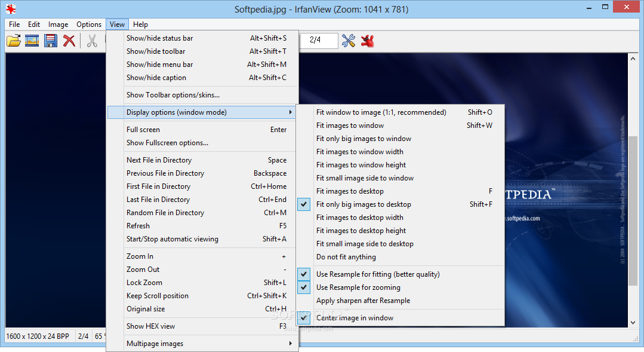The width and height of the screenshot is (644, 352).
Task: Open the File menu
Action: tap(14, 25)
